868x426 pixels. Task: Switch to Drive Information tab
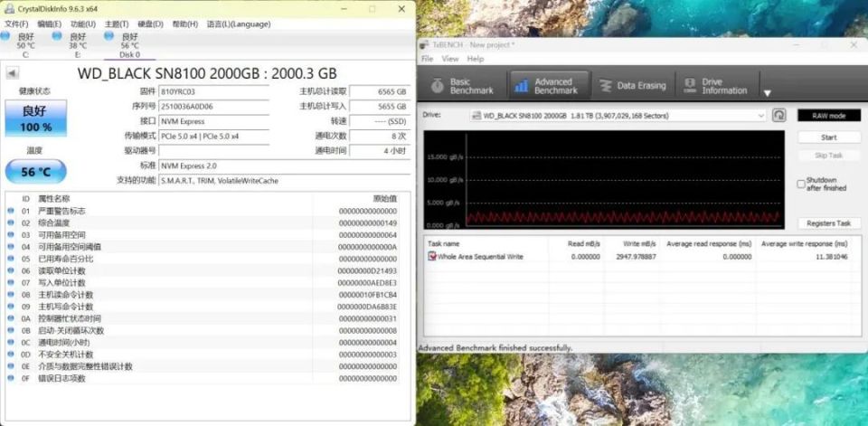pyautogui.click(x=716, y=86)
